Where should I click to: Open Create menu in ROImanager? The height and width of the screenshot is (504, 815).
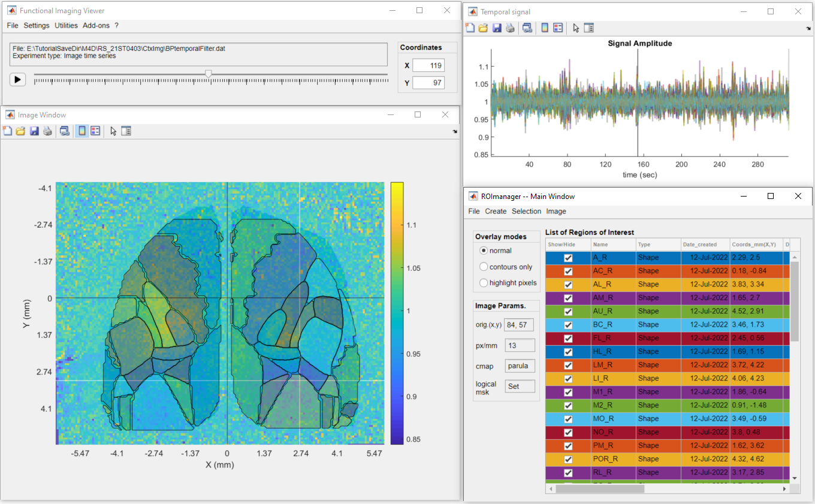pyautogui.click(x=496, y=212)
